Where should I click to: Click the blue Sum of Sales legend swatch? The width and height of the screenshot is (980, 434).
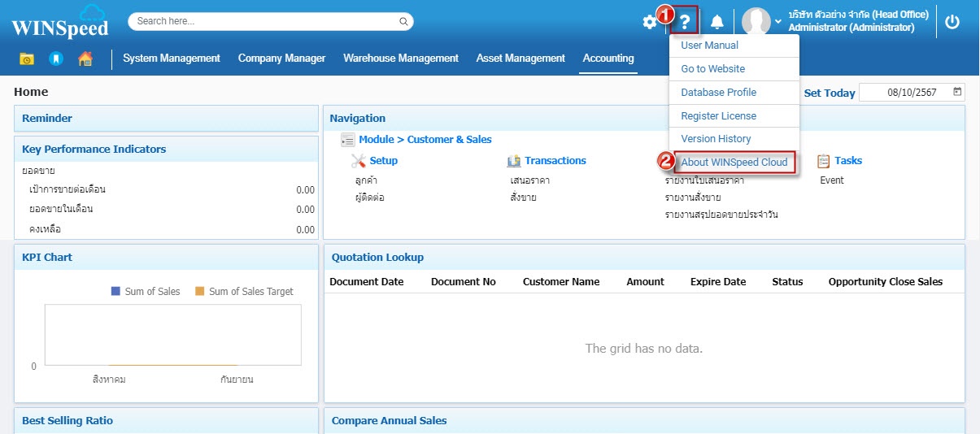(x=115, y=291)
